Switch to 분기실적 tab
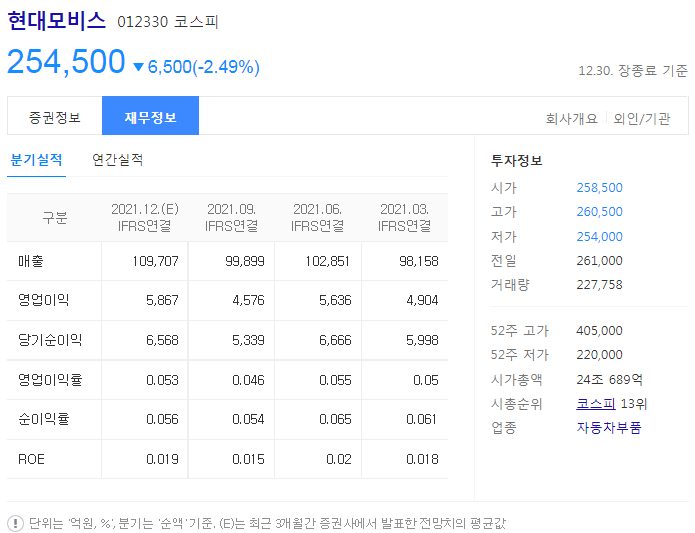Viewport: 695px width, 533px height. click(36, 160)
